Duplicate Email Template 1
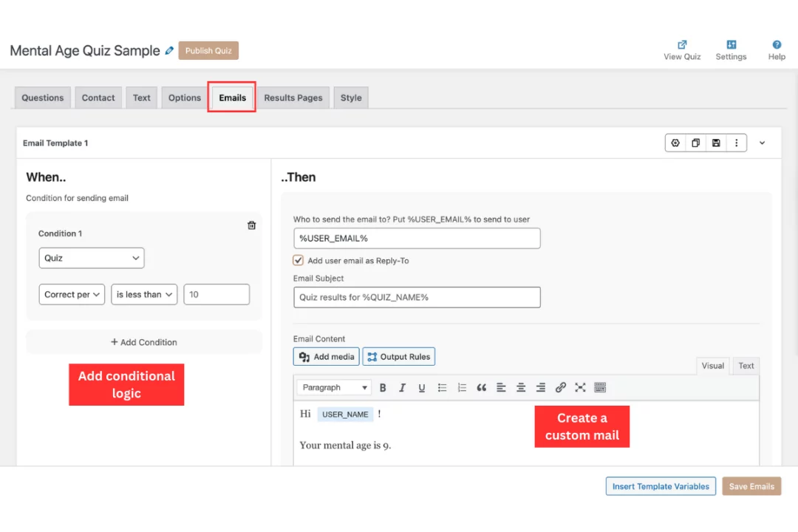The width and height of the screenshot is (798, 532). tap(695, 143)
